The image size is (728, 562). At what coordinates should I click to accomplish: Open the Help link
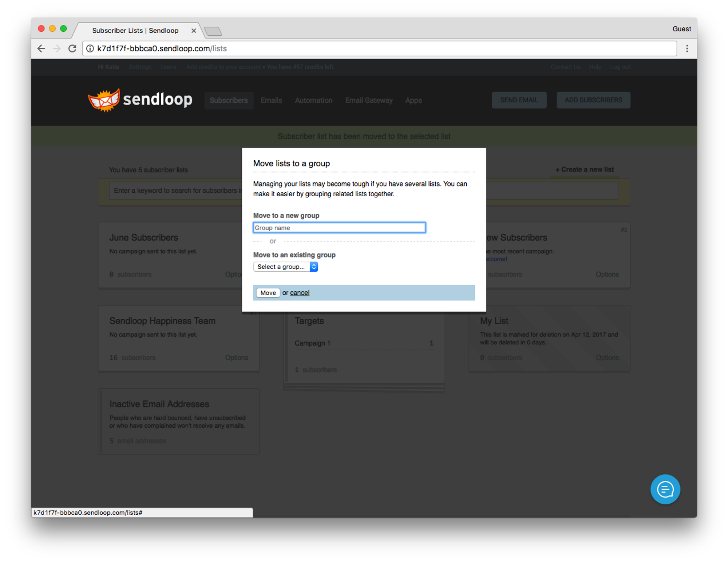tap(595, 67)
